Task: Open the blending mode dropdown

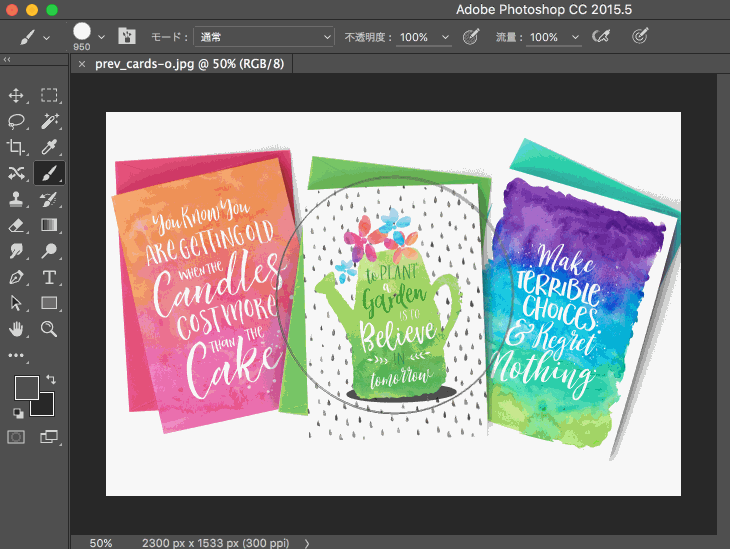Action: (x=264, y=37)
